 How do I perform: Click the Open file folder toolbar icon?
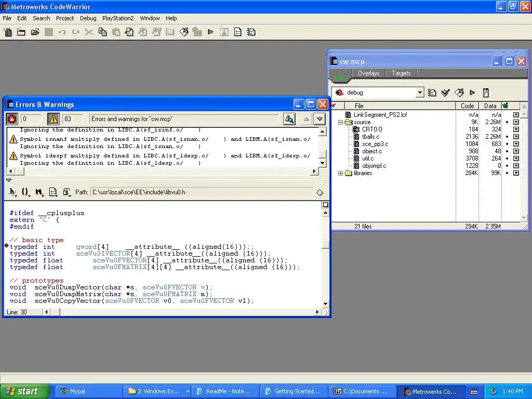pos(35,32)
